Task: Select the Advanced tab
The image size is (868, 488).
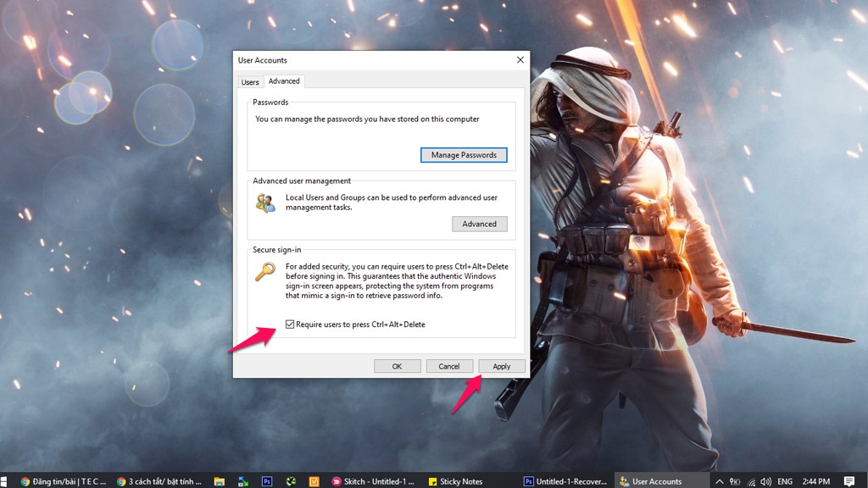Action: (x=284, y=80)
